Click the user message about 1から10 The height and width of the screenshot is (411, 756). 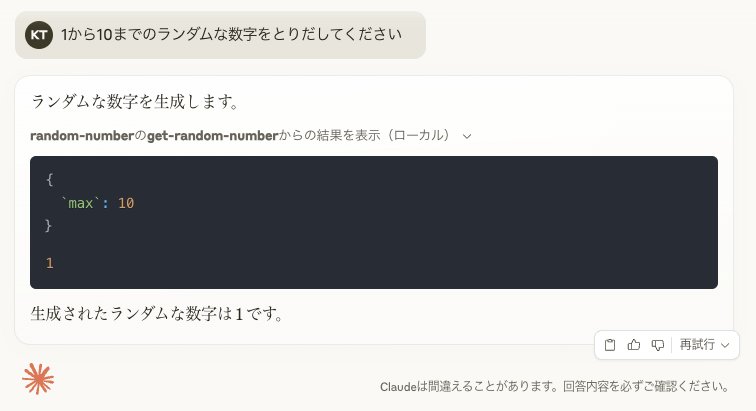click(x=231, y=35)
